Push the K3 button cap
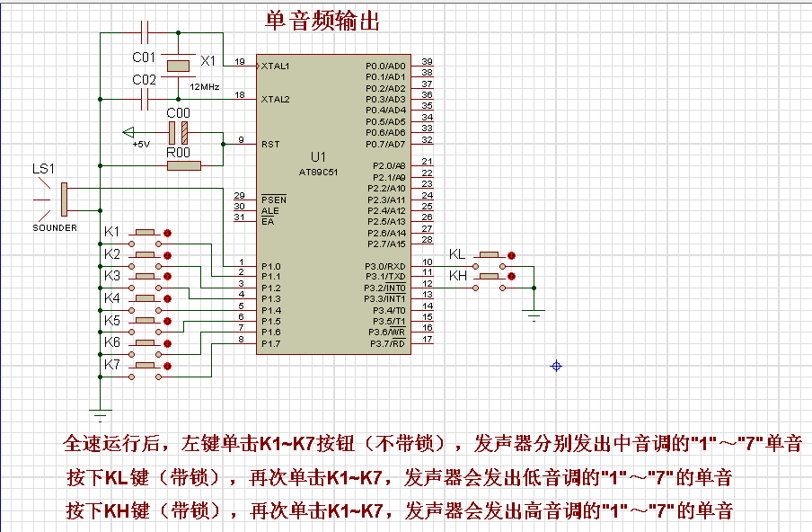The image size is (812, 532). click(145, 276)
